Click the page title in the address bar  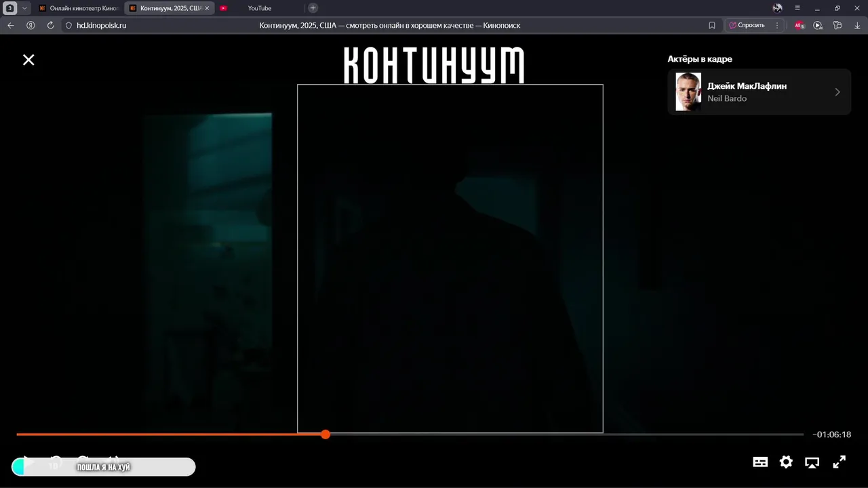[390, 25]
